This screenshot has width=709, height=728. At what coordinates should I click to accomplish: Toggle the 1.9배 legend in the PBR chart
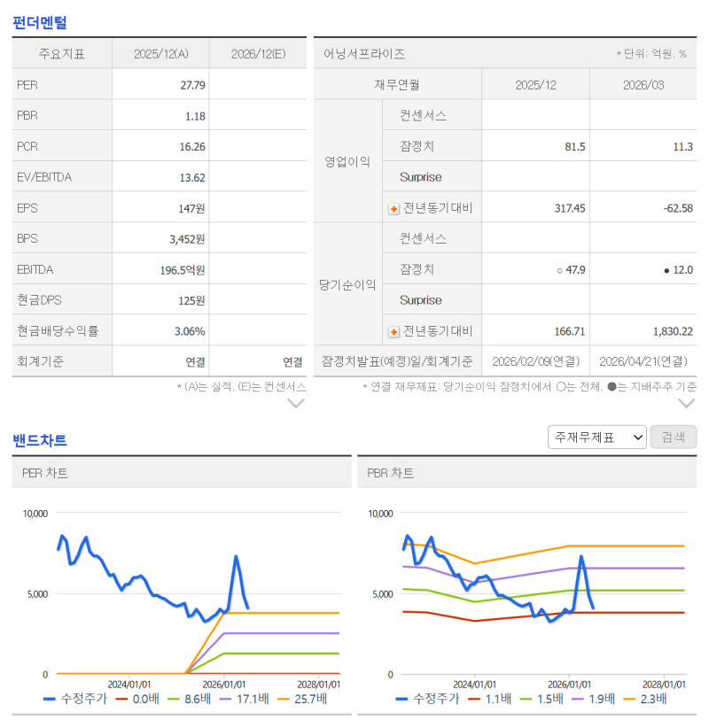594,699
